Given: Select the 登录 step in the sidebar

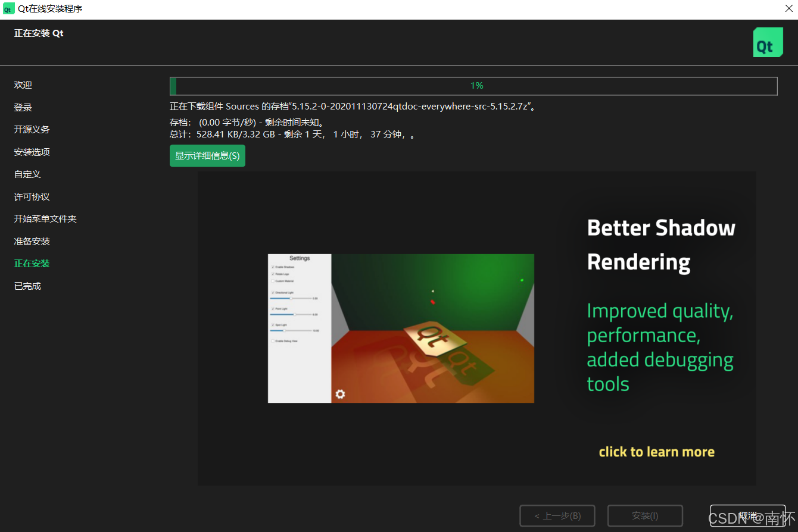Looking at the screenshot, I should (23, 108).
